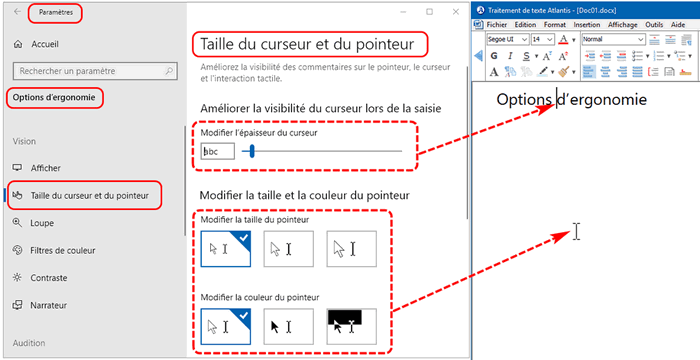Click the increase left indent icon
The width and height of the screenshot is (700, 360).
point(590,56)
